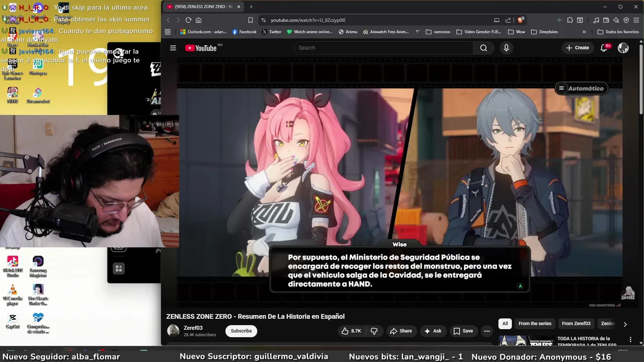
Task: Start voice search with microphone icon
Action: click(x=506, y=48)
